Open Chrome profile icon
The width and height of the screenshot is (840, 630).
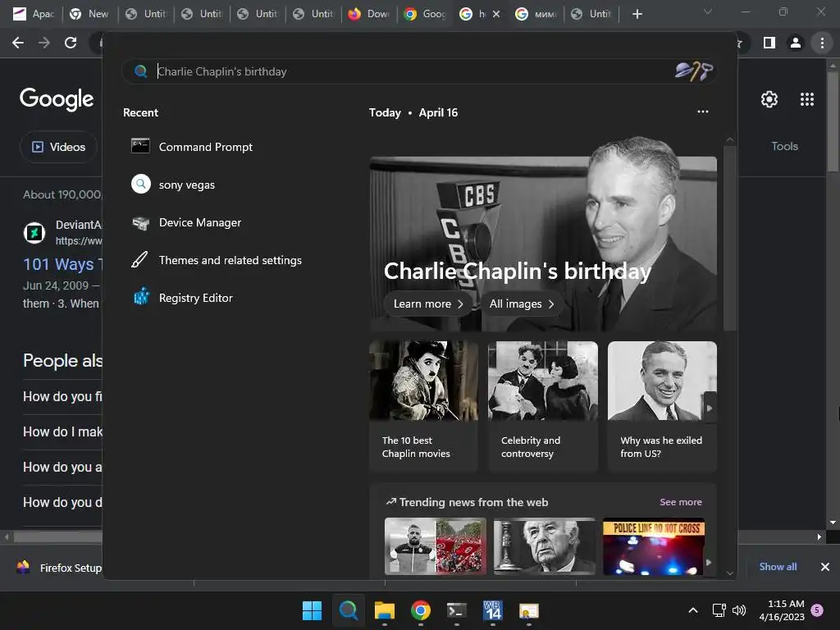[796, 43]
